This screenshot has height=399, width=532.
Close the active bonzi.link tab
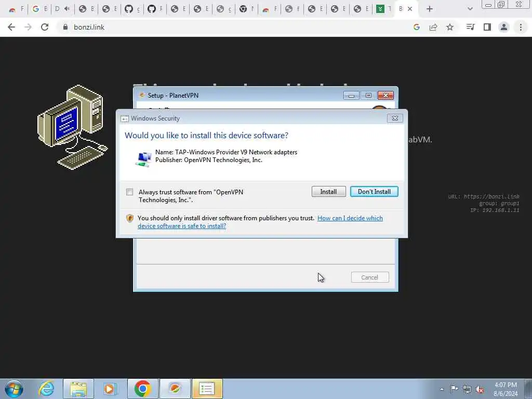(x=410, y=9)
